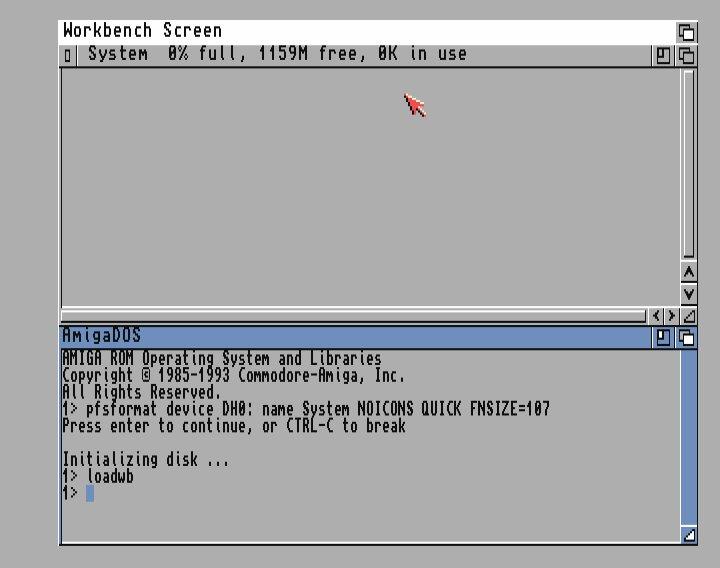Click the shell prompt cursor

click(90, 494)
